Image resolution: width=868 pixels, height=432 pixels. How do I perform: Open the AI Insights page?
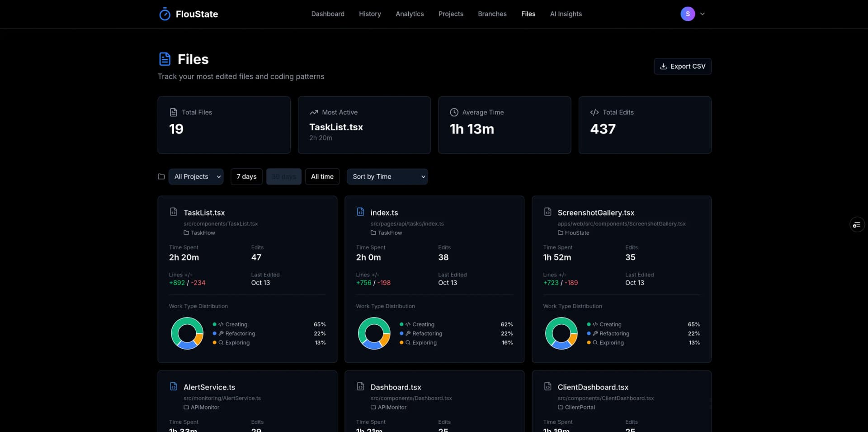click(x=566, y=14)
